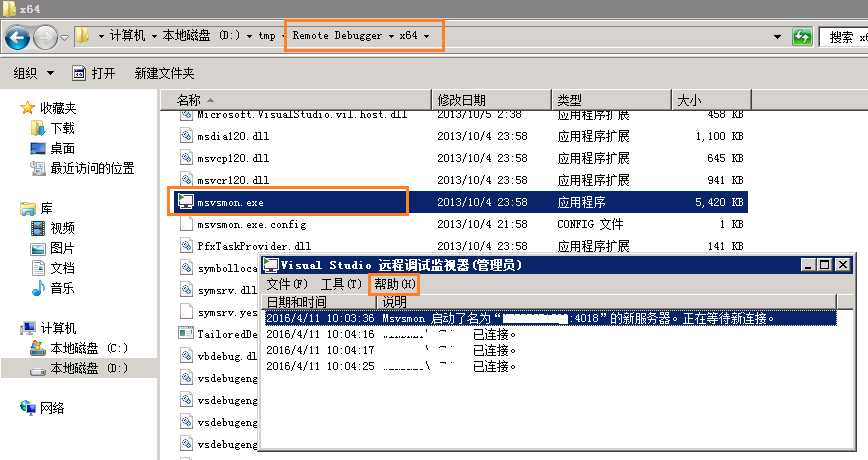The width and height of the screenshot is (868, 460).
Task: Select 库 in navigation pane
Action: [37, 209]
